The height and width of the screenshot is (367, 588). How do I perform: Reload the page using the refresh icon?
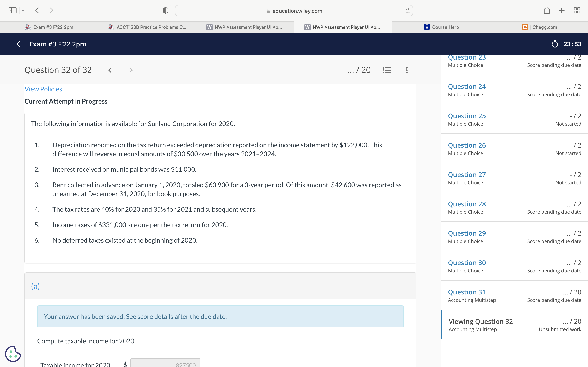408,11
